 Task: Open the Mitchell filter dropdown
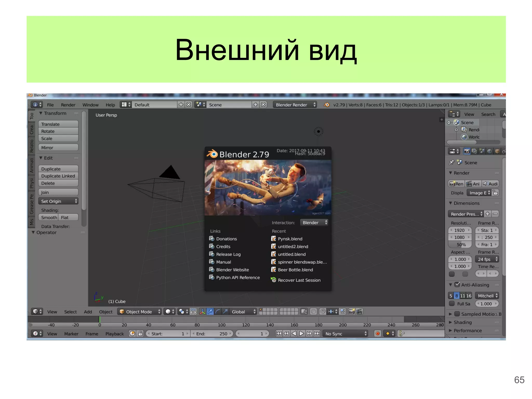(487, 296)
